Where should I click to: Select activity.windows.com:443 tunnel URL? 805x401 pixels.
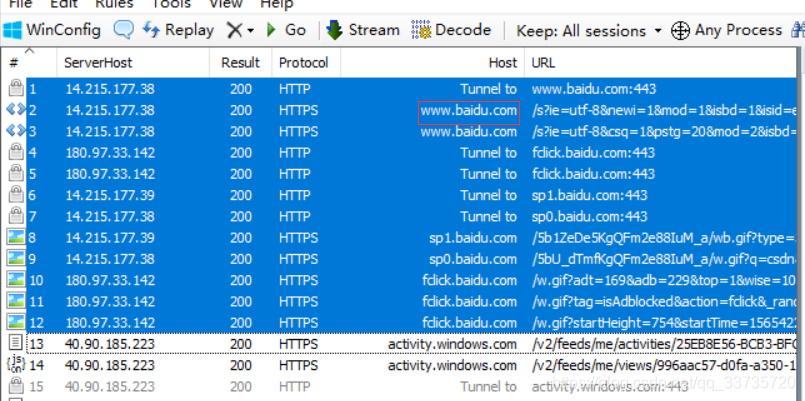tap(609, 387)
